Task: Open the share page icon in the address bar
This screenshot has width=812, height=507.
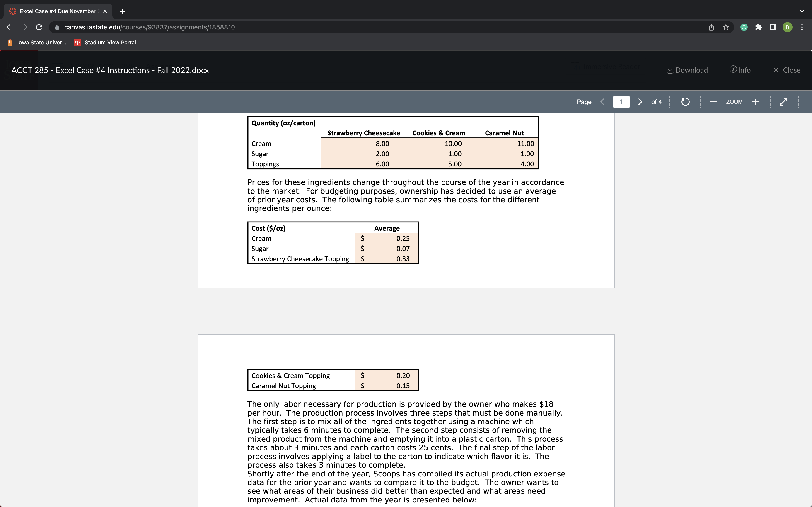Action: 711,27
